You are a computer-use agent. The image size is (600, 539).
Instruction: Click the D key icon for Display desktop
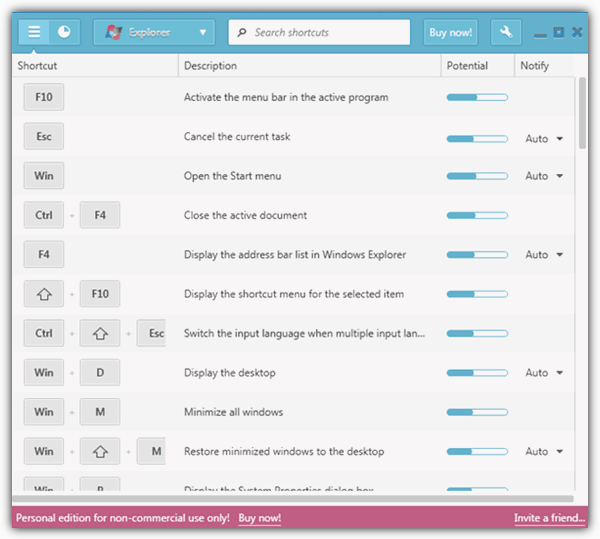point(100,373)
